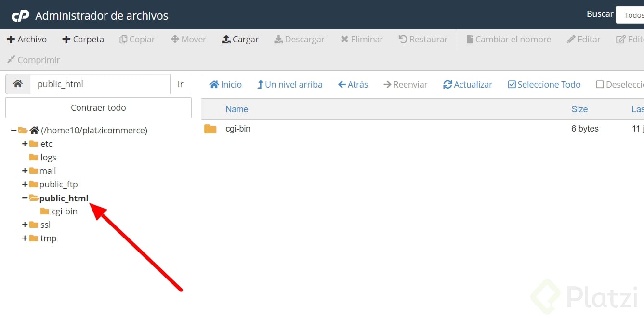
Task: Sort files by the Name column
Action: coord(237,109)
